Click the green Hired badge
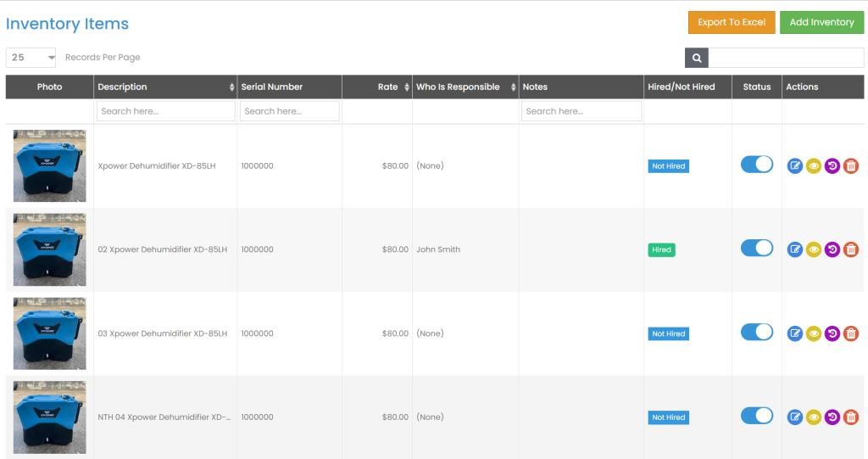 tap(661, 250)
